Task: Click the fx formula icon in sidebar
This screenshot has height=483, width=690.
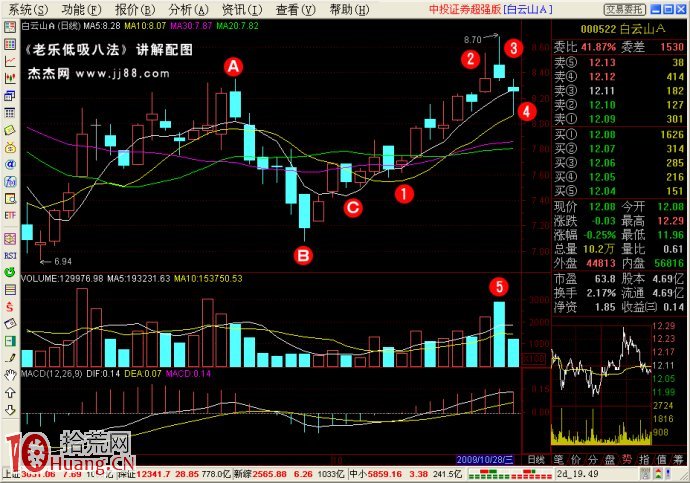Action: [x=10, y=181]
